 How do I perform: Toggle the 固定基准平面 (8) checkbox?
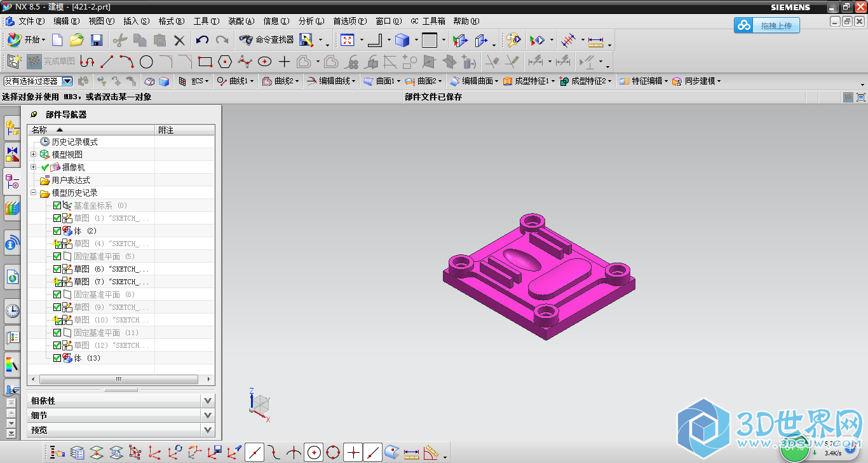coord(57,294)
